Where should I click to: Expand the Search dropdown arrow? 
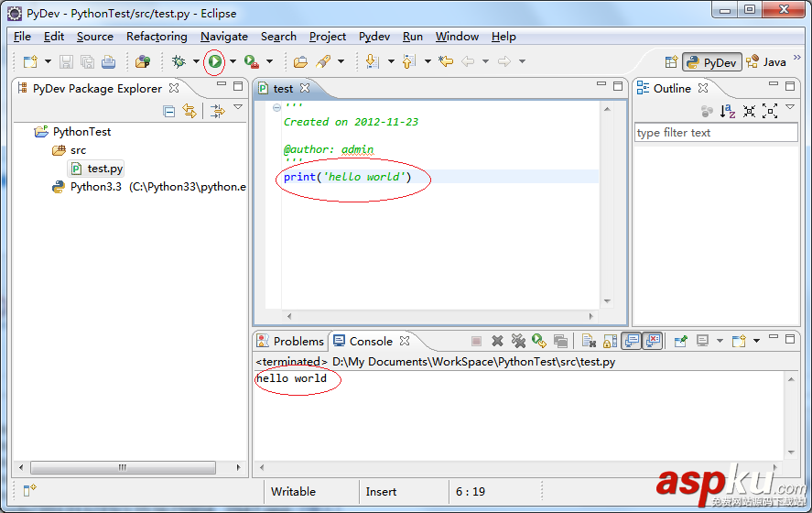(341, 61)
